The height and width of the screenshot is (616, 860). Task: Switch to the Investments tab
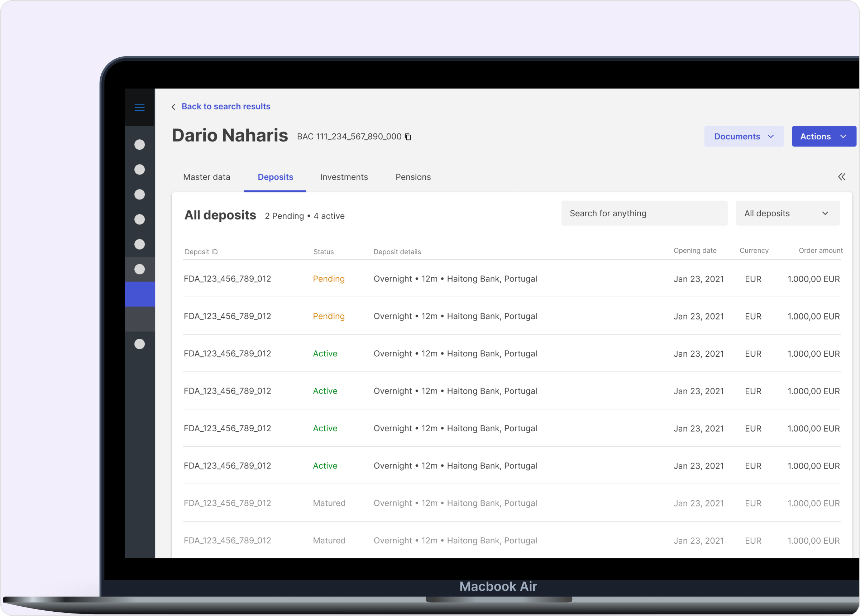coord(344,177)
